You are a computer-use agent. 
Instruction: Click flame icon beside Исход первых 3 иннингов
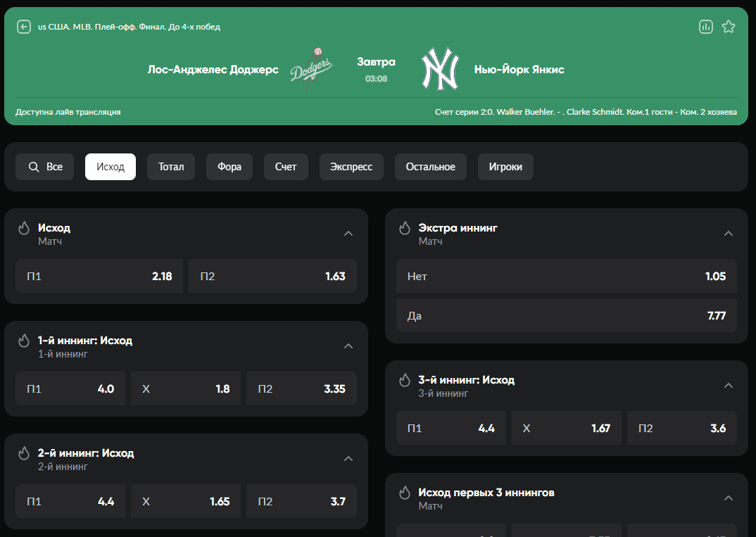405,493
